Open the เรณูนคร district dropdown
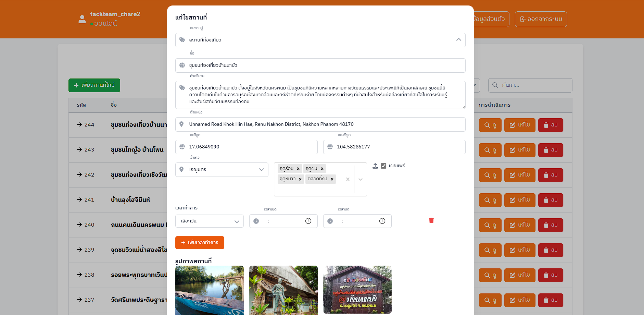This screenshot has width=644, height=315. (222, 170)
